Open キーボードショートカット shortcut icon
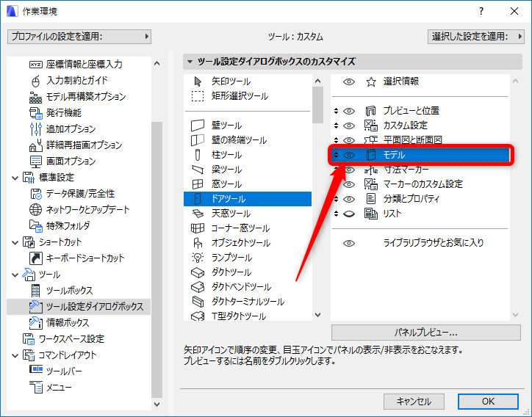This screenshot has width=532, height=417. [35, 258]
